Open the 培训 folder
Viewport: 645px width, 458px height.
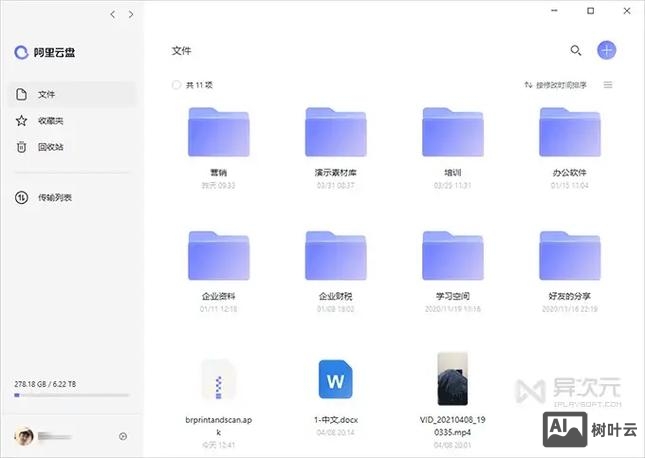point(452,132)
